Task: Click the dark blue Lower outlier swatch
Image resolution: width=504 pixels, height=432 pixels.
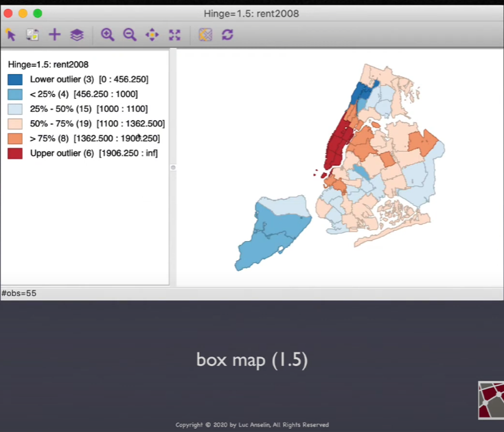Action: click(x=15, y=80)
